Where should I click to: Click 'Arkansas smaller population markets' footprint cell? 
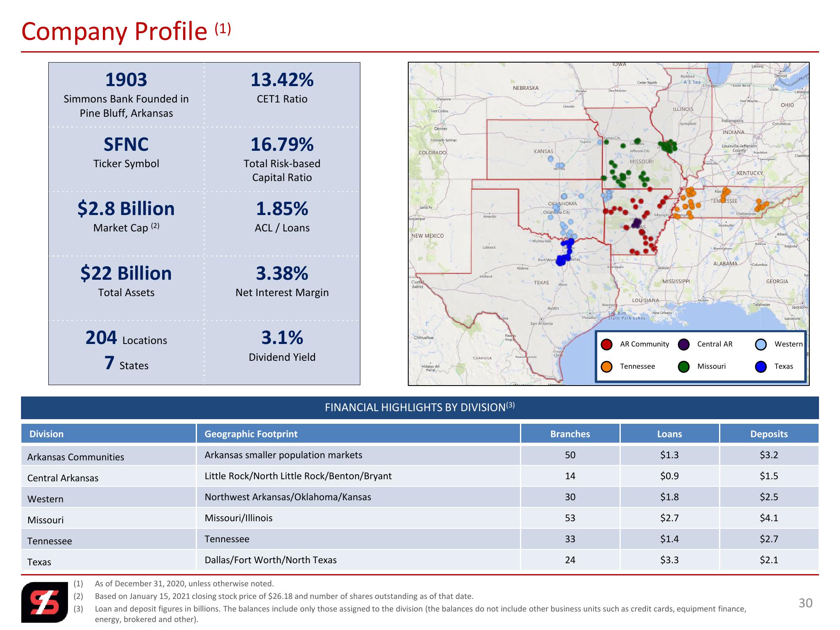(x=358, y=455)
